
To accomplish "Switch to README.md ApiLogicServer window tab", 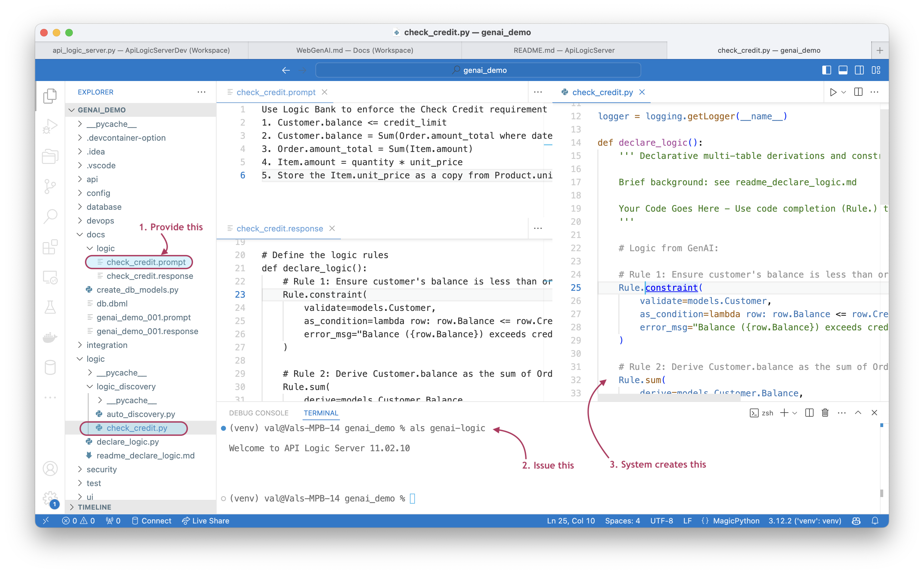I will click(564, 51).
